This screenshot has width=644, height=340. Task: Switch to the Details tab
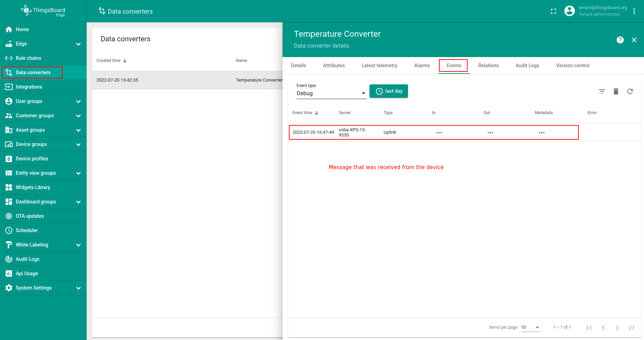click(299, 65)
